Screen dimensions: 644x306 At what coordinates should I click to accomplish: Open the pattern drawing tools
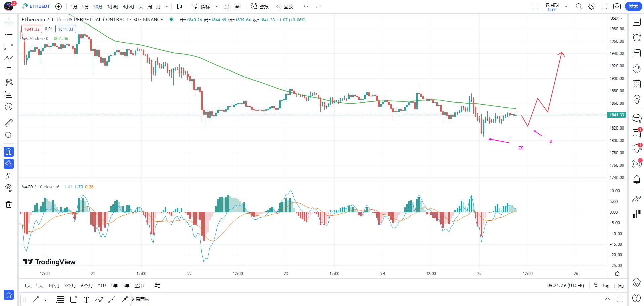pyautogui.click(x=9, y=83)
